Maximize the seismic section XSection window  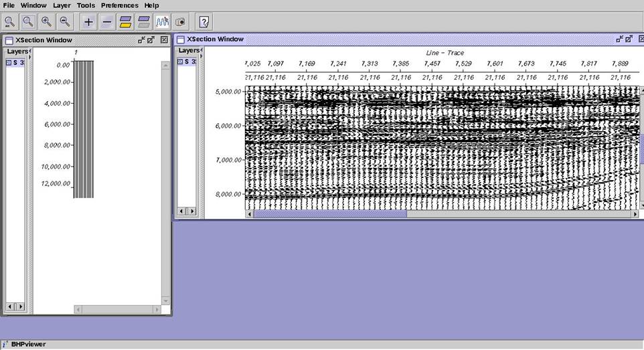point(629,39)
